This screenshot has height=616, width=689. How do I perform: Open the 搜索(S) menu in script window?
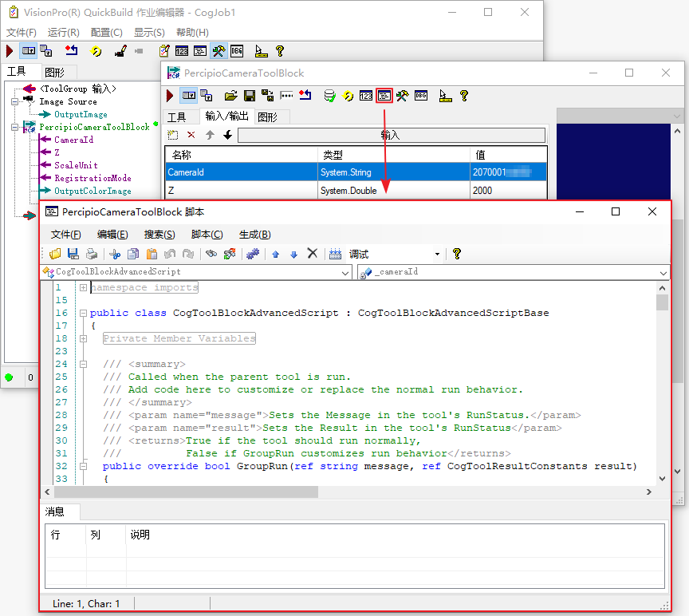159,235
